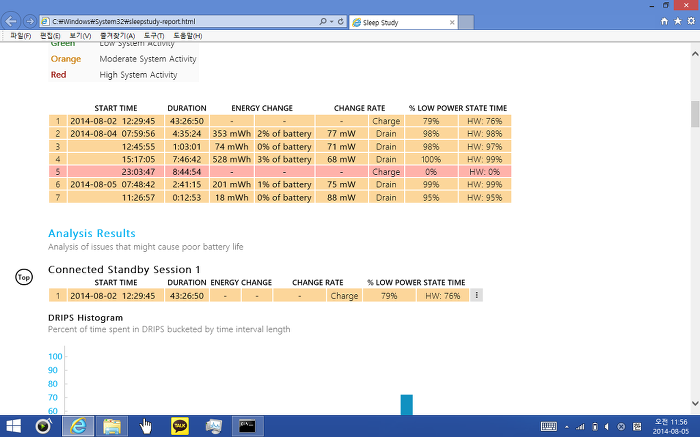Go back with the browser back arrow

click(x=12, y=20)
